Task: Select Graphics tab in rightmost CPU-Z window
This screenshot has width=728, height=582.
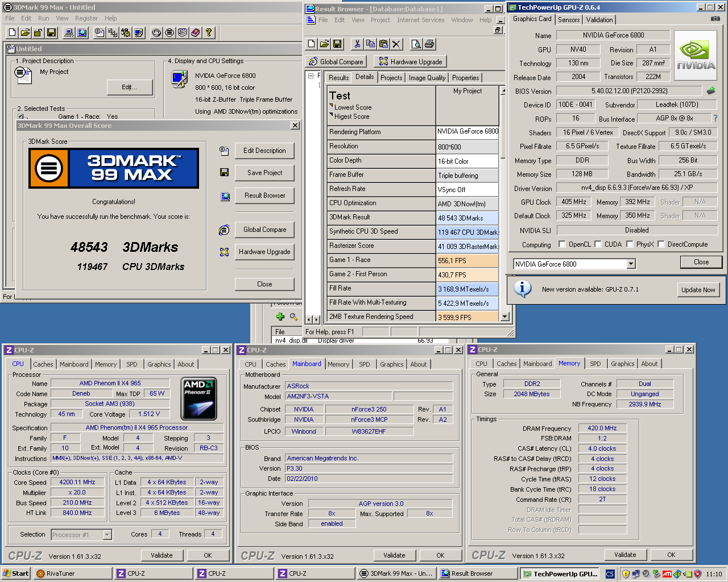Action: click(623, 364)
